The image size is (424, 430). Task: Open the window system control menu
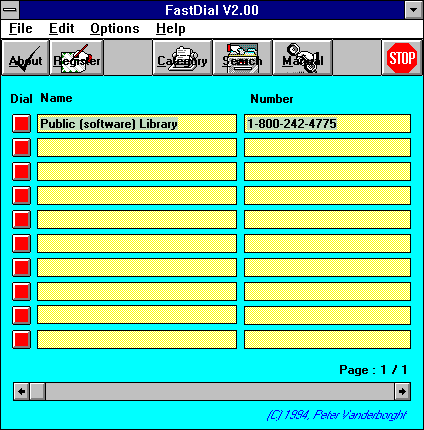click(x=10, y=10)
